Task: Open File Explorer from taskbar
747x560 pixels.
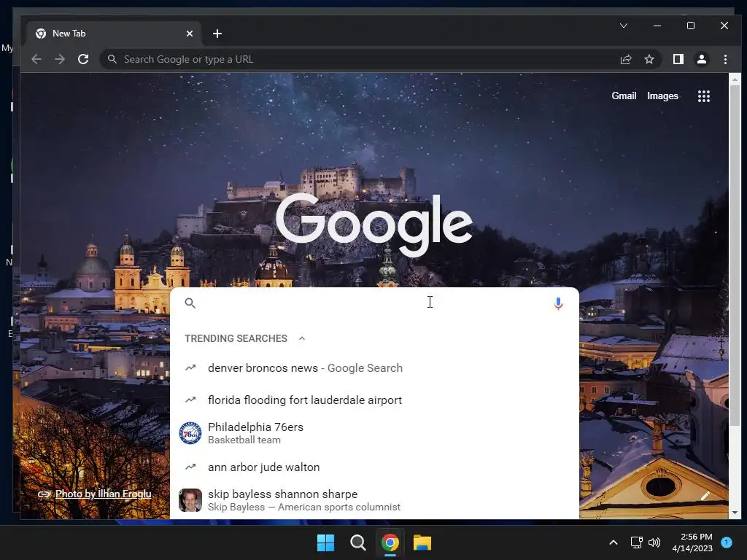Action: pyautogui.click(x=422, y=542)
